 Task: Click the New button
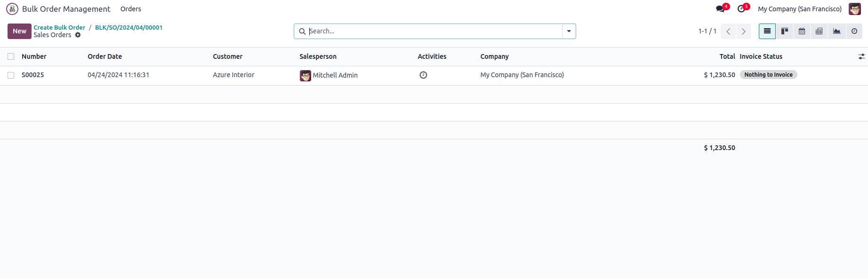19,31
